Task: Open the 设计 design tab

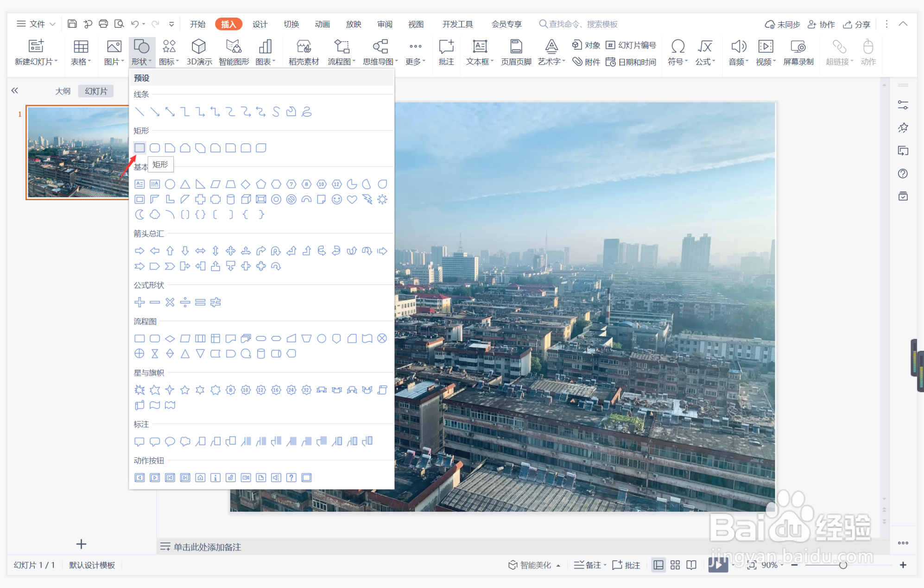Action: click(260, 24)
